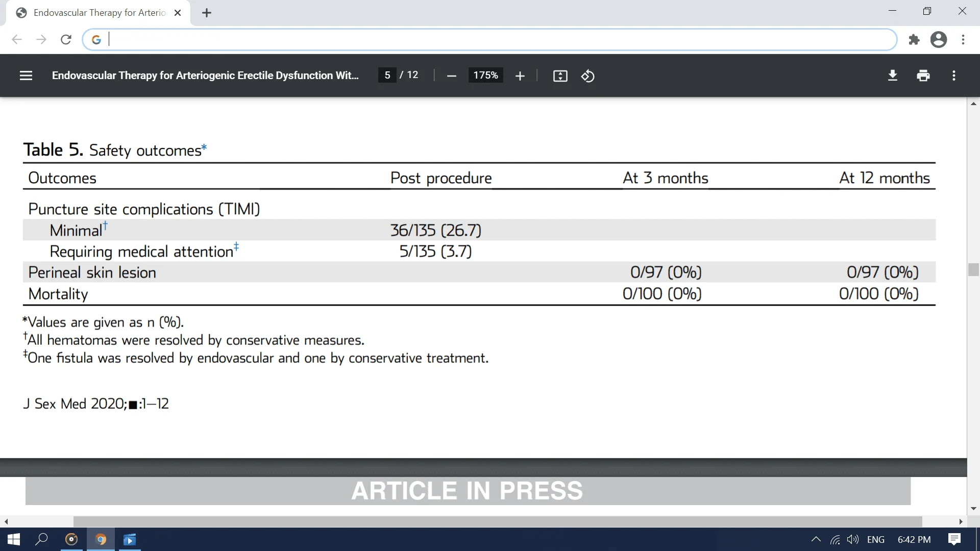This screenshot has height=551, width=980.
Task: Go forward in browser history
Action: (41, 39)
